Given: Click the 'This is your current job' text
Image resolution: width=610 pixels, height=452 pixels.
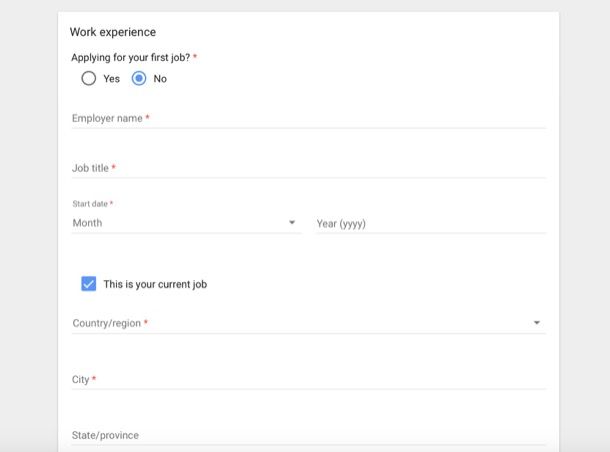Looking at the screenshot, I should (155, 284).
